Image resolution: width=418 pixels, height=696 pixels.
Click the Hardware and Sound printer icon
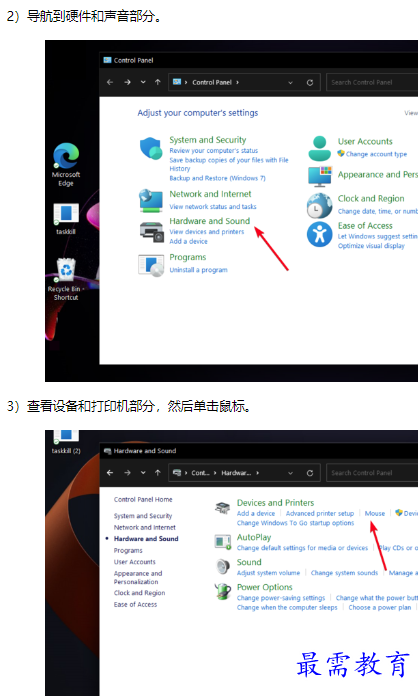point(152,231)
